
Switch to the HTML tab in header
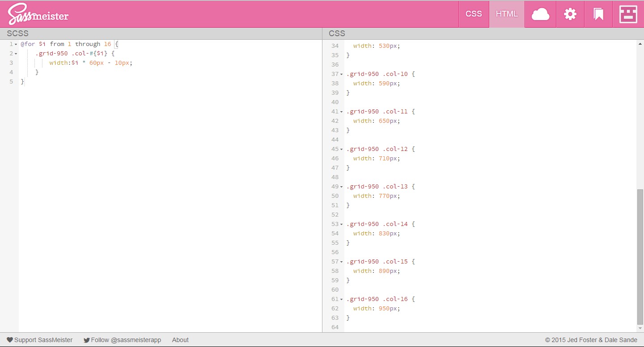pyautogui.click(x=507, y=14)
